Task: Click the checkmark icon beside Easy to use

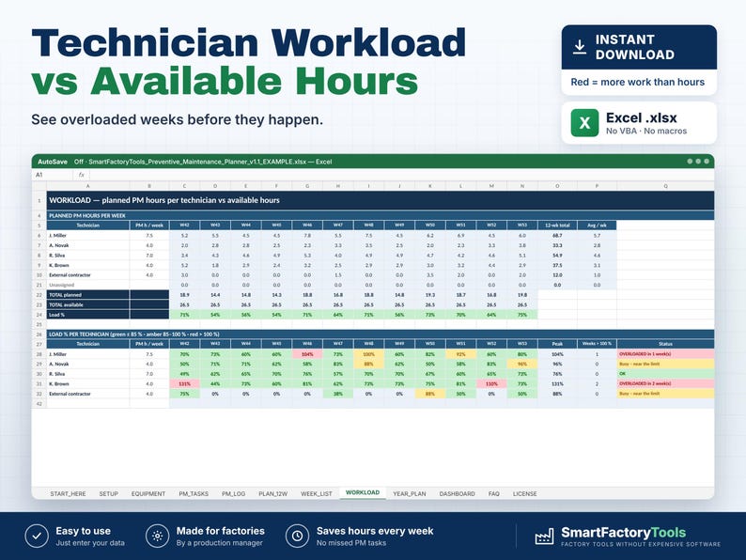Action: click(37, 537)
